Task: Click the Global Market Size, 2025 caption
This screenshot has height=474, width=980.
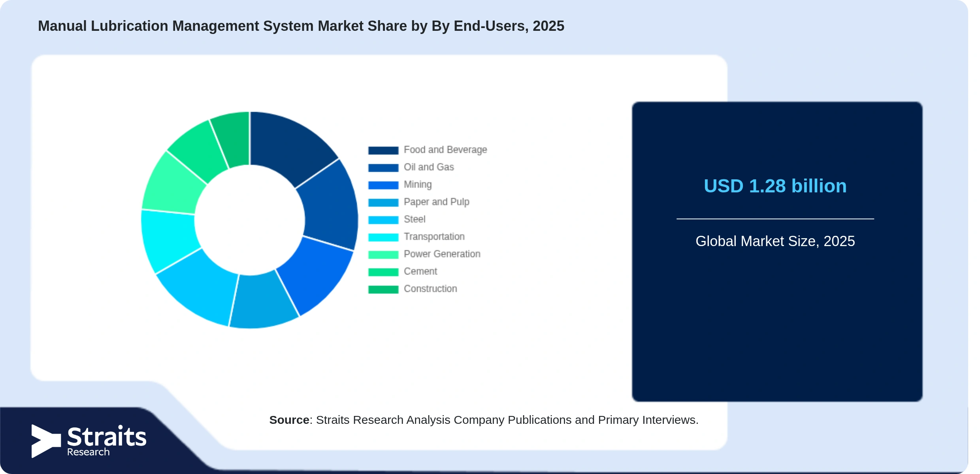Action: coord(775,241)
